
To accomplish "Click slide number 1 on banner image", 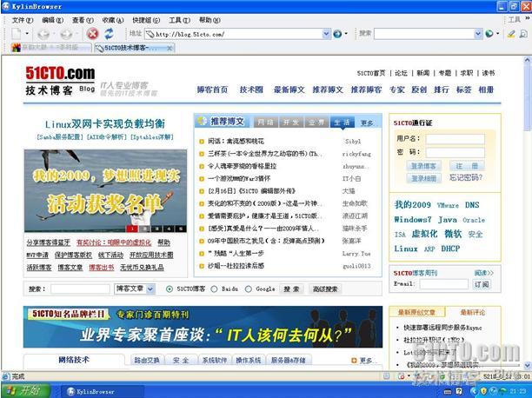I will pos(131,229).
